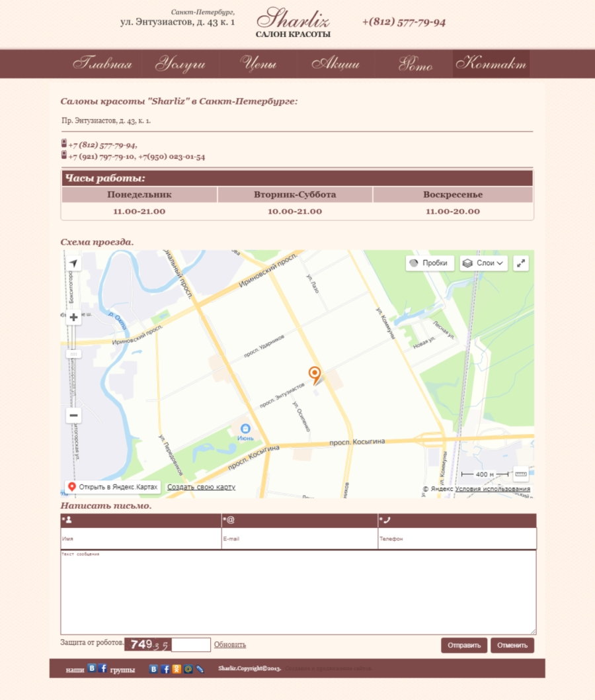
Task: Expand the Слои layers dropdown
Action: [x=483, y=263]
